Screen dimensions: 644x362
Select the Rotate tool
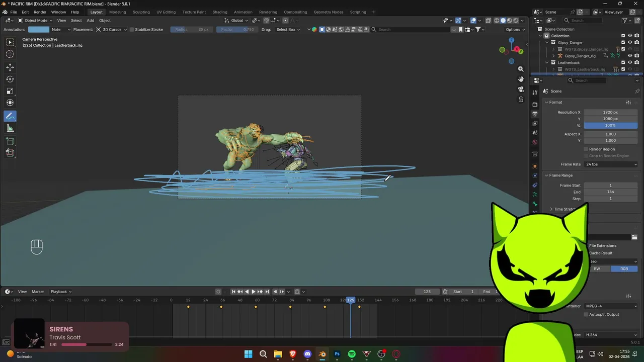(10, 79)
